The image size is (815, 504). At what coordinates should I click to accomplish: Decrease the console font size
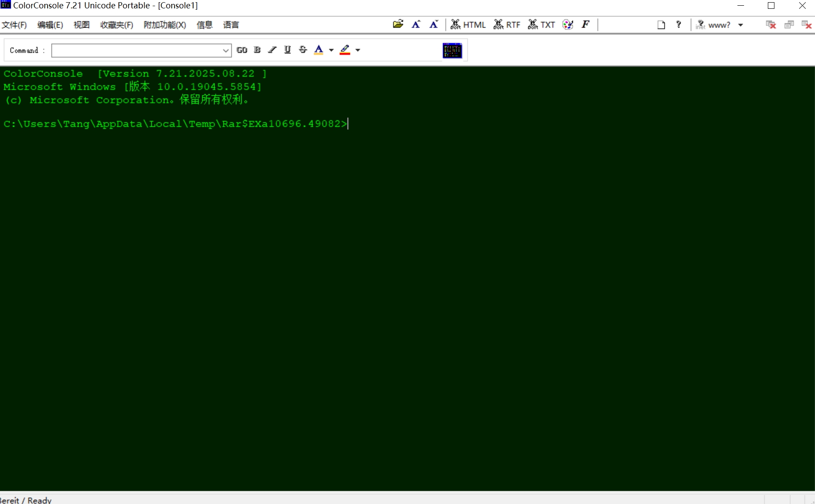pyautogui.click(x=434, y=24)
